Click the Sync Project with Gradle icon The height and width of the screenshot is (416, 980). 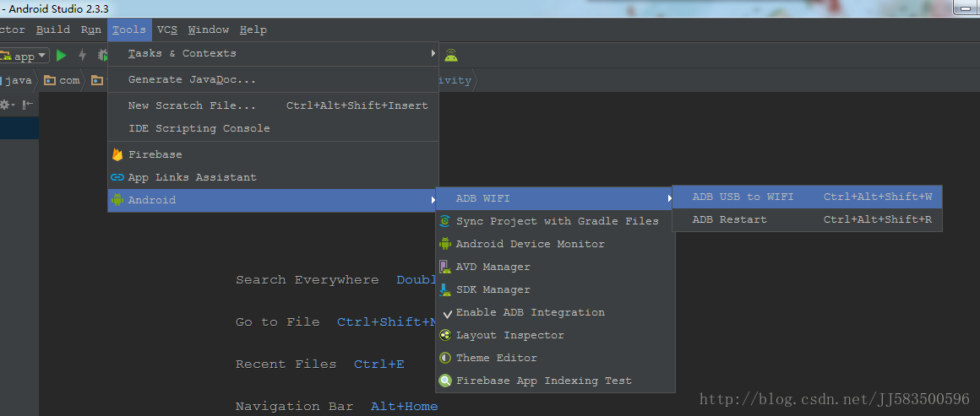point(445,221)
